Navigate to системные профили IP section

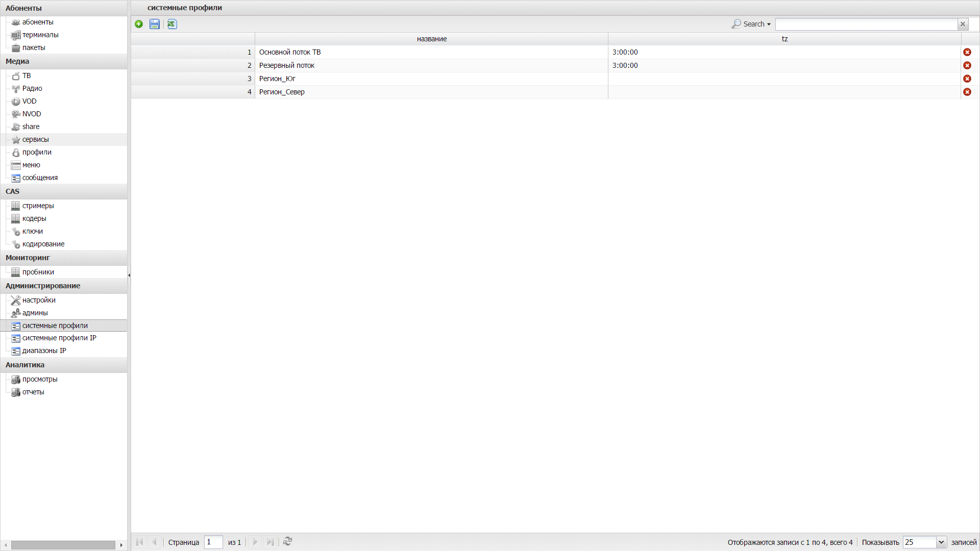pyautogui.click(x=59, y=338)
